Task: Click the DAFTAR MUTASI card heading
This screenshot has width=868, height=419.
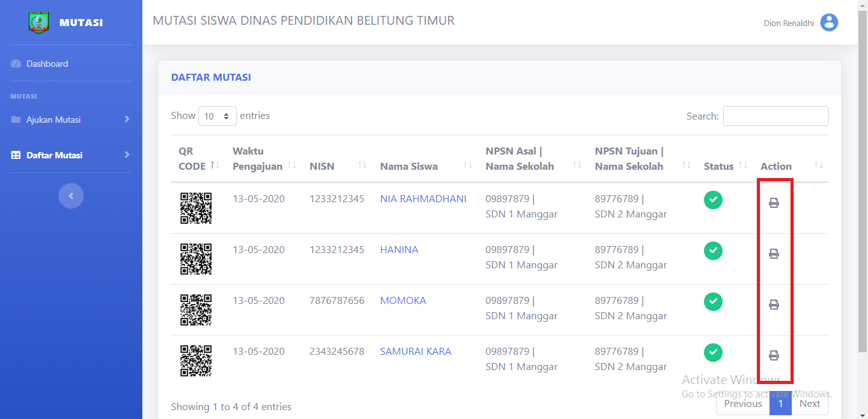Action: click(211, 78)
